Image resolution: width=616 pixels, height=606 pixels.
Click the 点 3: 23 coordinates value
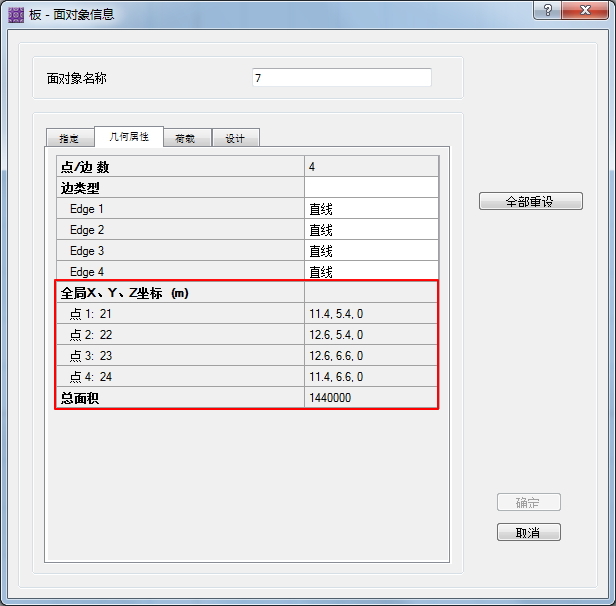click(x=371, y=356)
